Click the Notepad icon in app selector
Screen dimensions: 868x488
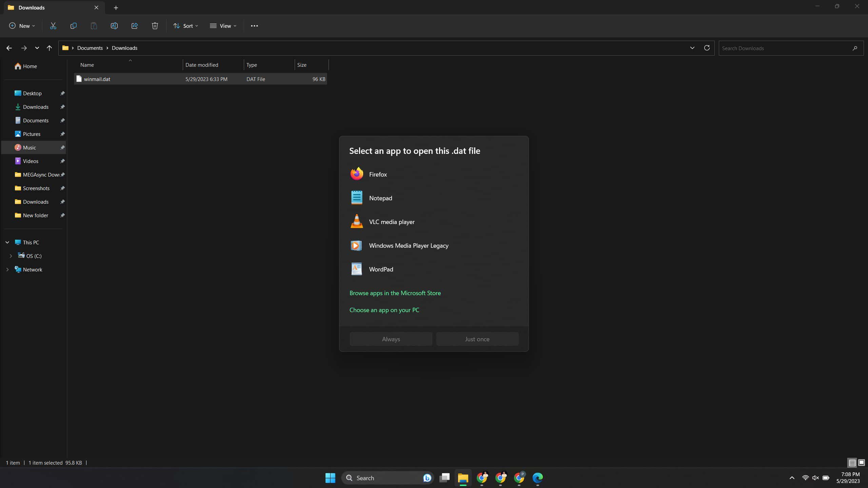pos(356,197)
